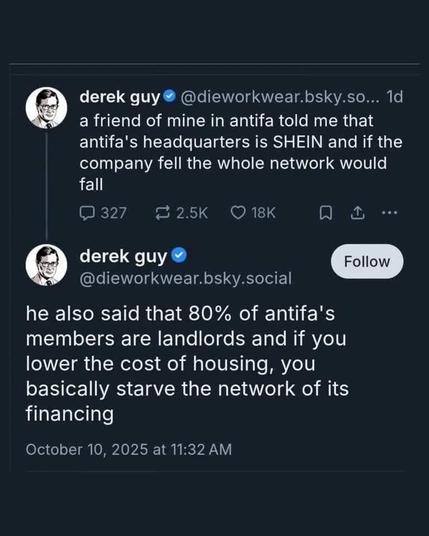Click the derek guy name on the parent post
The image size is (429, 536).
point(120,97)
